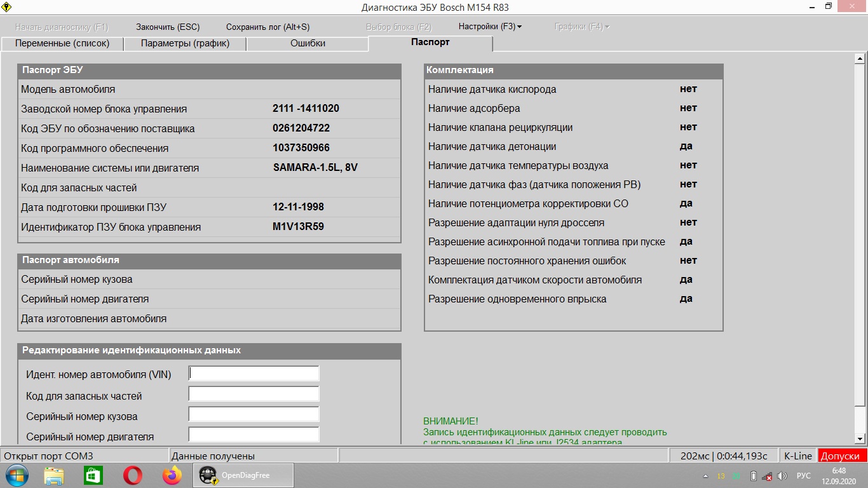Open File Explorer from the taskbar
The height and width of the screenshot is (488, 868).
[54, 475]
